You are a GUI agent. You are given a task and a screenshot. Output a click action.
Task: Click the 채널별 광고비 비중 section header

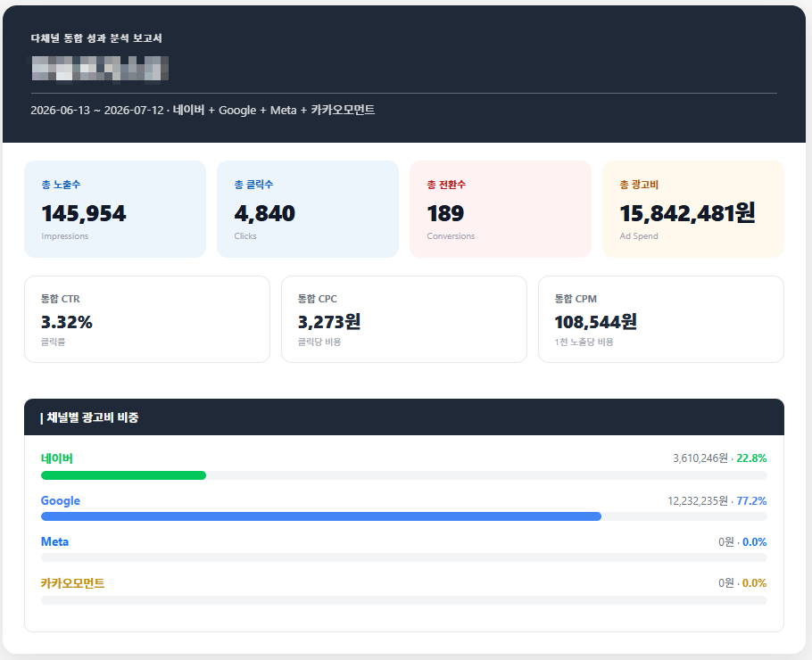coord(404,417)
